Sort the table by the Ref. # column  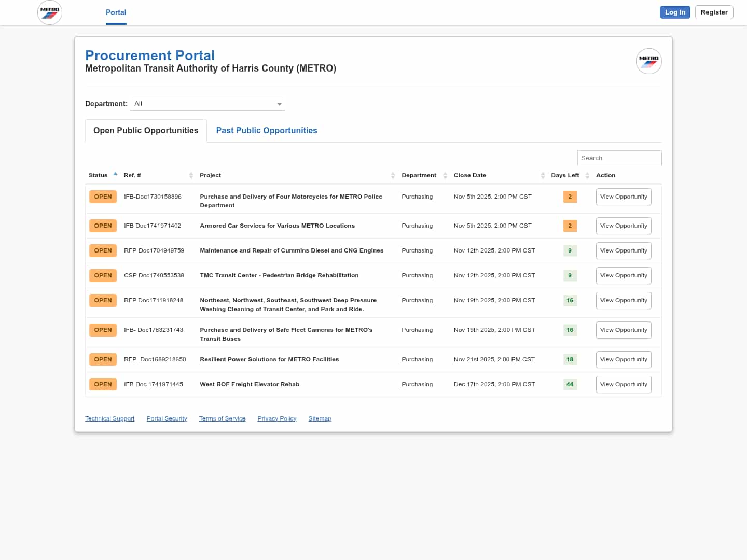133,175
